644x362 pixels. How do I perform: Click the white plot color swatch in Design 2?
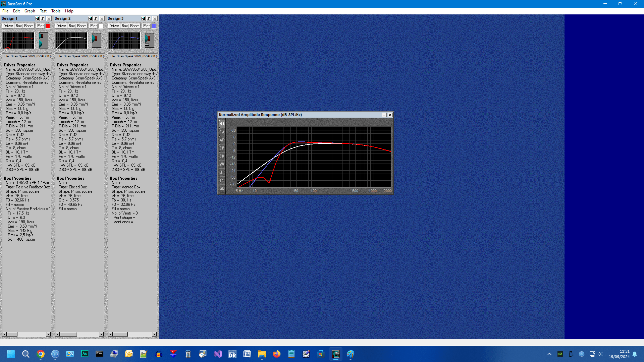(x=101, y=26)
